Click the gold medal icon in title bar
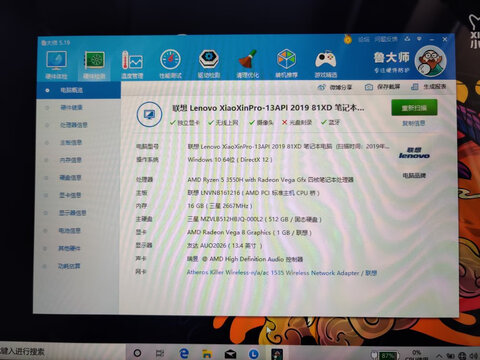The width and height of the screenshot is (480, 360). point(348,40)
